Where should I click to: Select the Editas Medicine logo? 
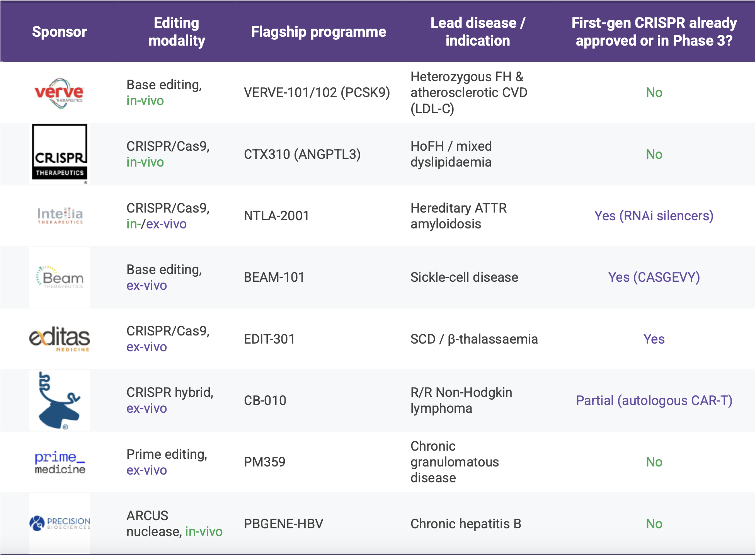60,339
